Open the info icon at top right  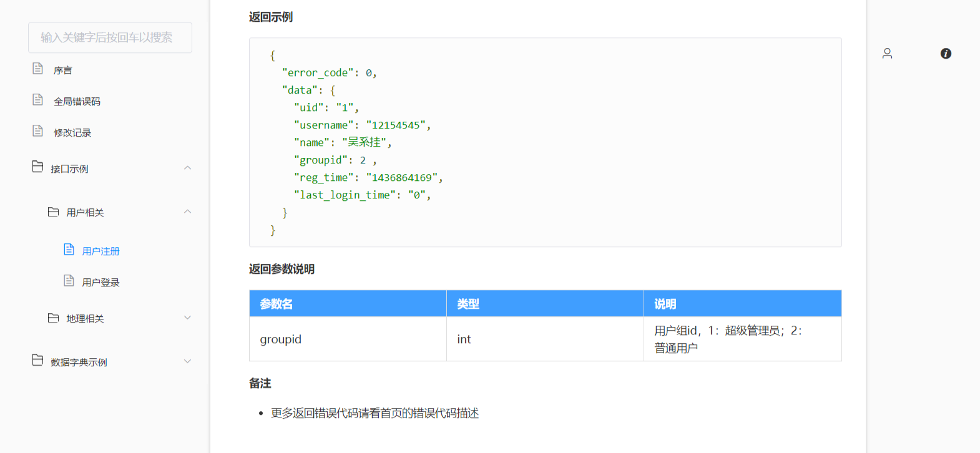coord(946,54)
